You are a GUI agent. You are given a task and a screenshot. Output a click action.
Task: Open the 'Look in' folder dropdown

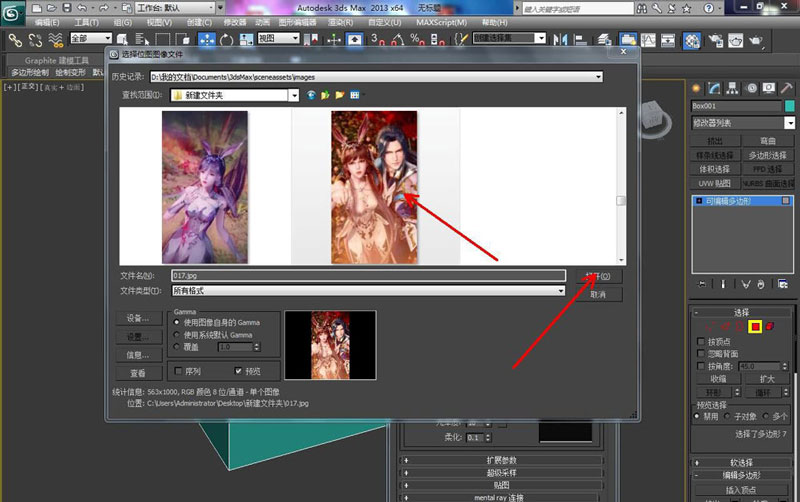[x=294, y=95]
